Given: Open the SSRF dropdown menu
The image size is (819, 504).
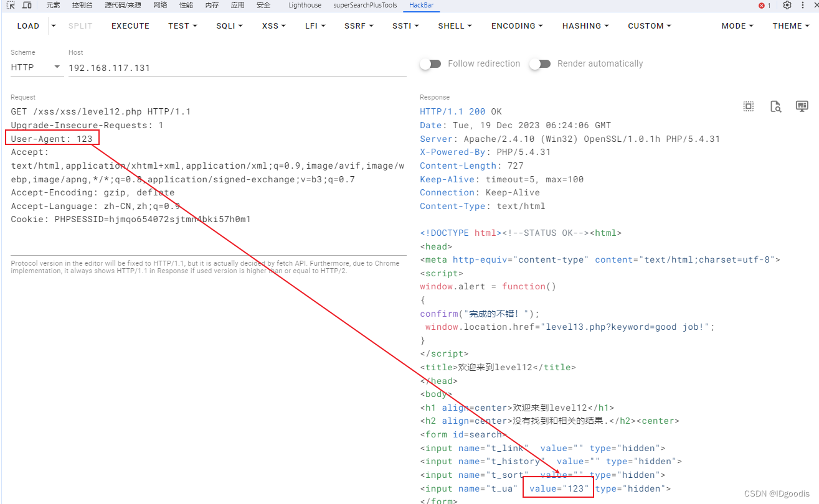Looking at the screenshot, I should point(359,26).
